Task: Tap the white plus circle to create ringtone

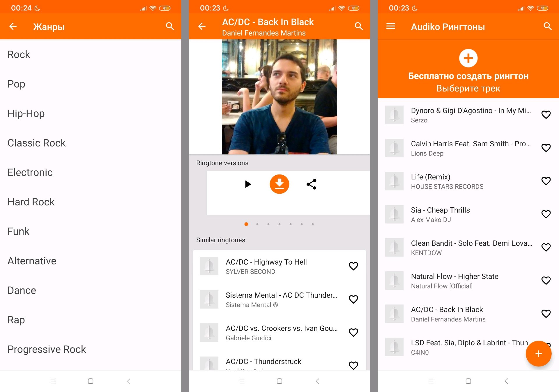Action: click(468, 58)
